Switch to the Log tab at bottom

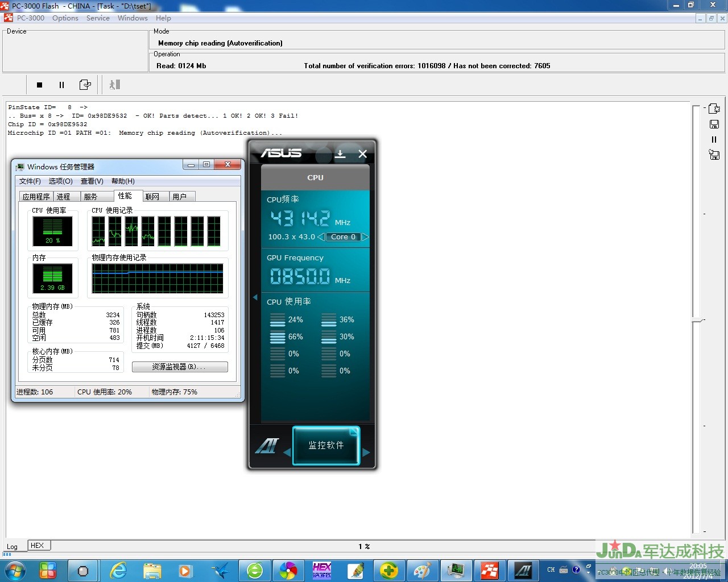point(12,547)
